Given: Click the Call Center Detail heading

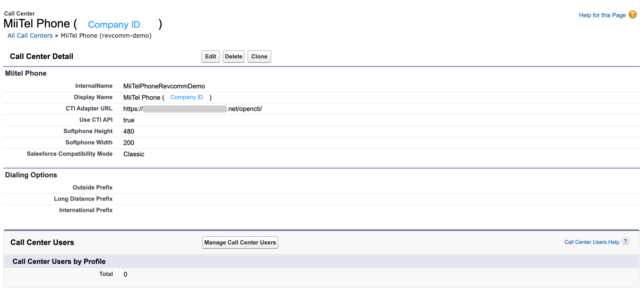Looking at the screenshot, I should tap(41, 56).
